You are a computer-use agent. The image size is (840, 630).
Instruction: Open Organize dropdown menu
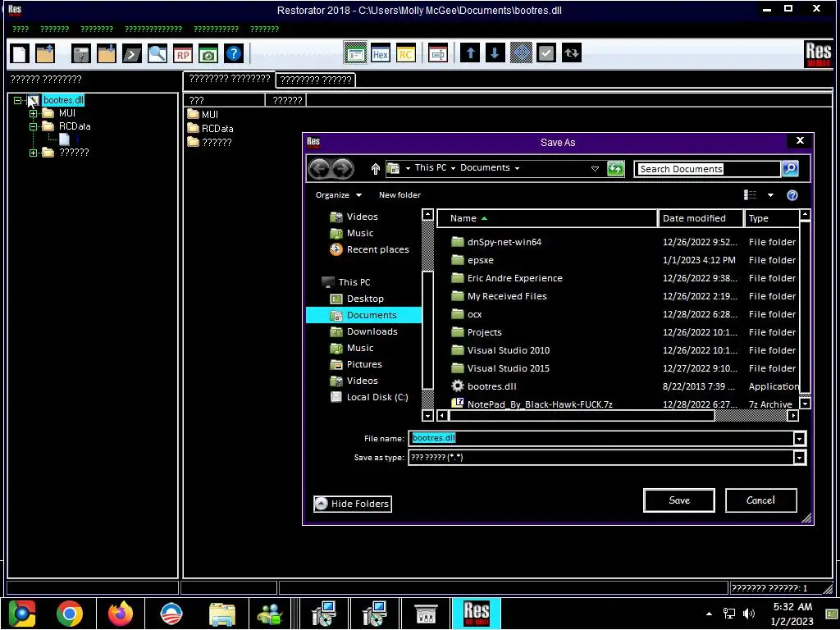[x=338, y=195]
